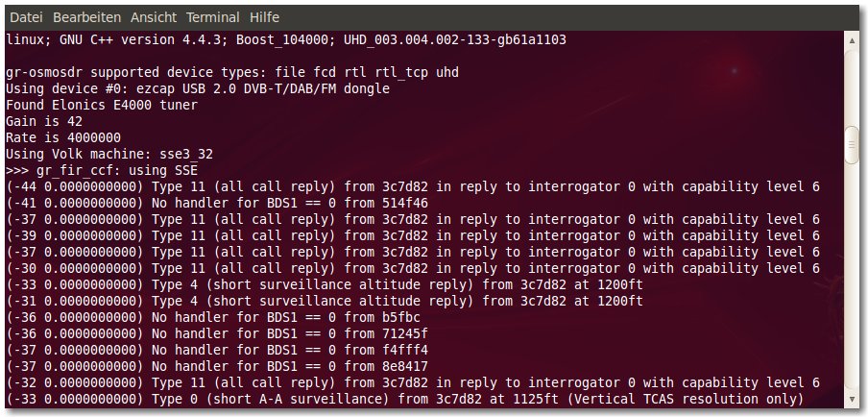Screen dimensions: 868x417
Task: Click the 'Rate is 4000000' line
Action: [63, 137]
